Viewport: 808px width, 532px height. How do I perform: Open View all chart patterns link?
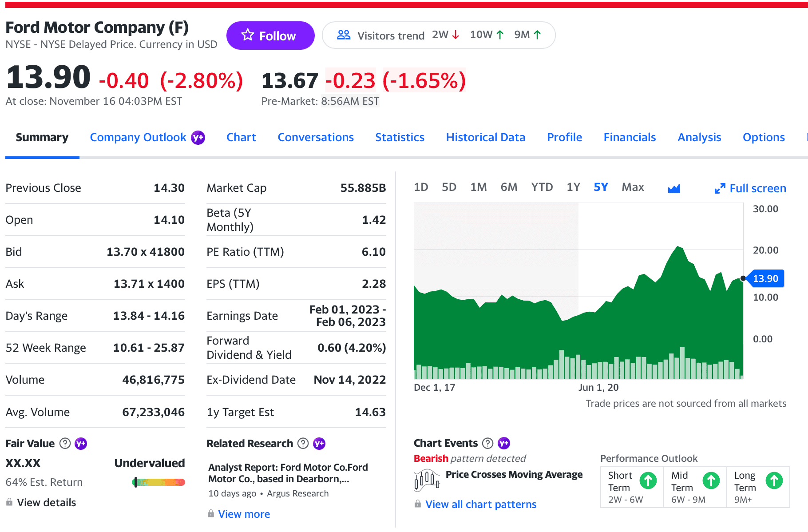point(481,504)
